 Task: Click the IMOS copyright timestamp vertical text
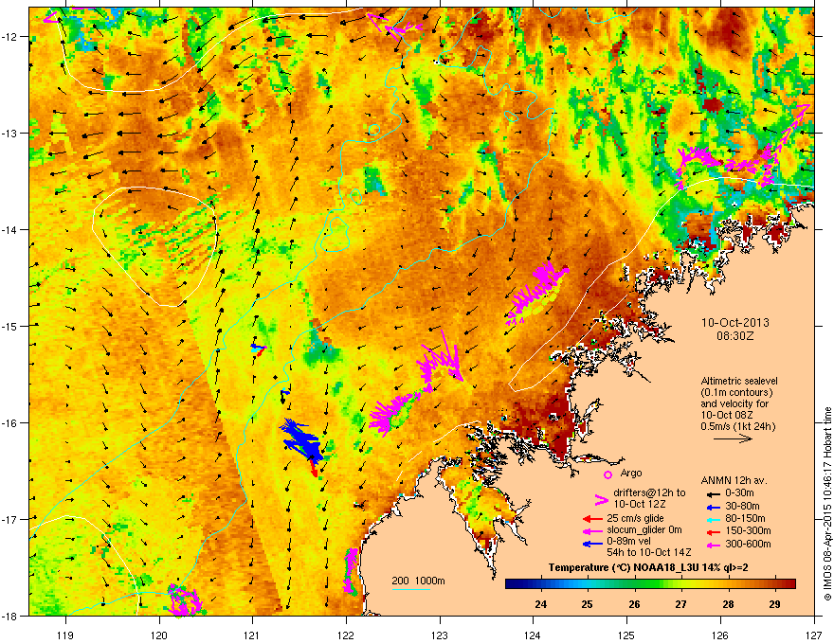tap(827, 504)
